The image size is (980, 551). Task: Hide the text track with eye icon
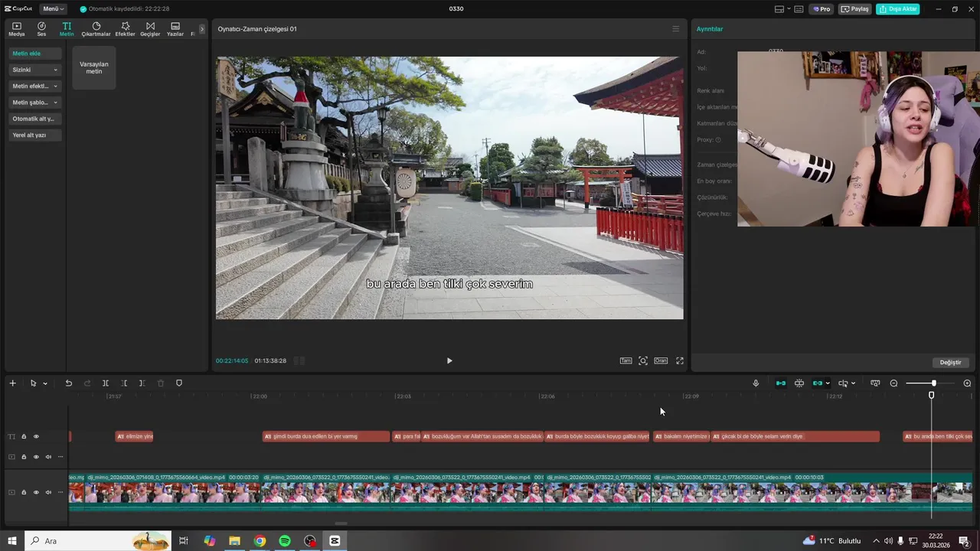pyautogui.click(x=36, y=437)
